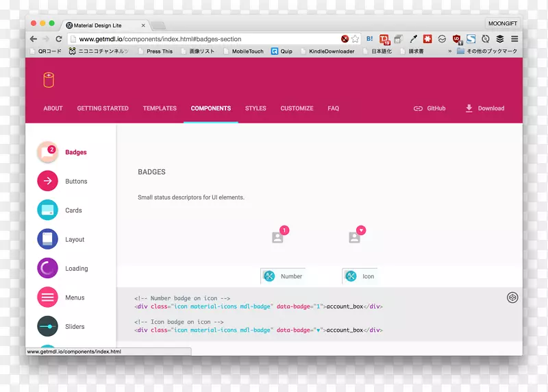Click the Download link in header
This screenshot has height=392, width=548.
tap(484, 108)
